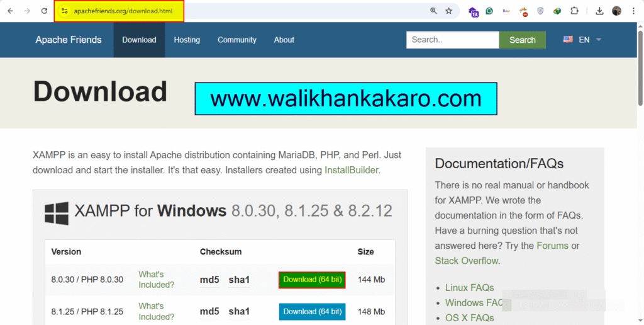Image resolution: width=644 pixels, height=325 pixels.
Task: Download 64 bit for version 8.0.30
Action: pos(312,280)
